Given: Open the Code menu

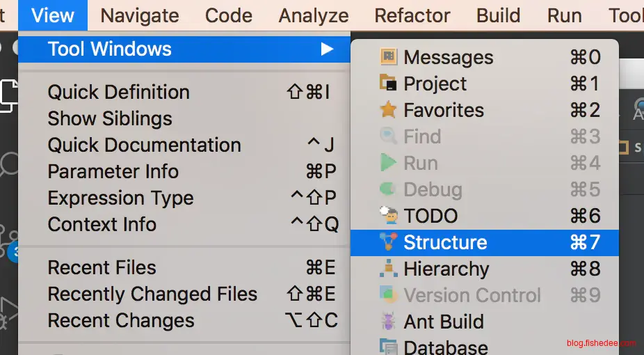Looking at the screenshot, I should (x=228, y=15).
